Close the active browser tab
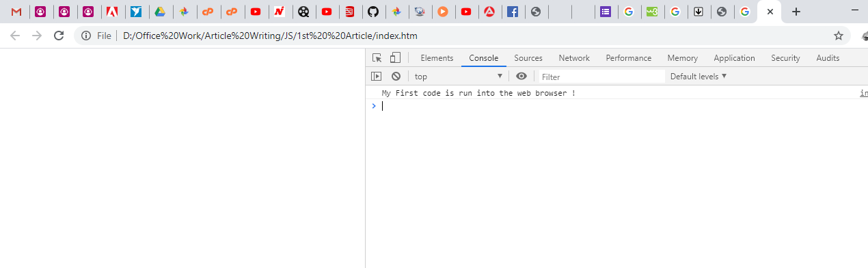Screen dimensions: 868x268 click(x=770, y=12)
